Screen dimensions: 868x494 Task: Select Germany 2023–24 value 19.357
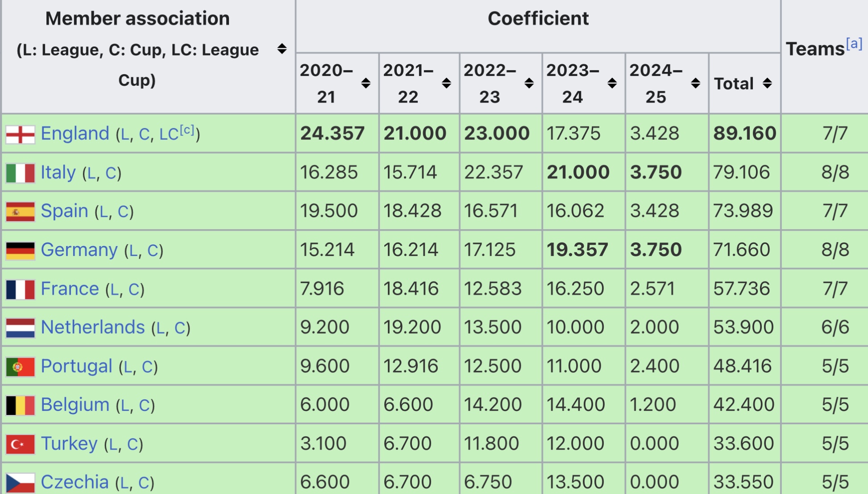577,249
